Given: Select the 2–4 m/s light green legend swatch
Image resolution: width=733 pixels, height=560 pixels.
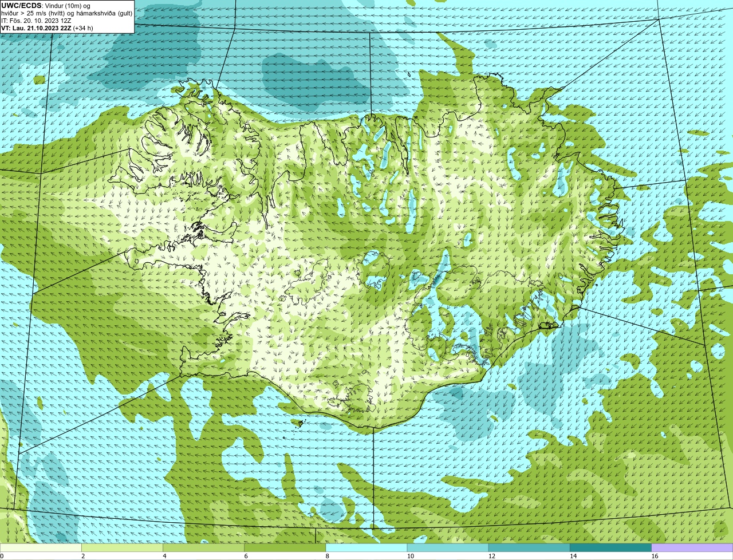Looking at the screenshot, I should click(122, 547).
